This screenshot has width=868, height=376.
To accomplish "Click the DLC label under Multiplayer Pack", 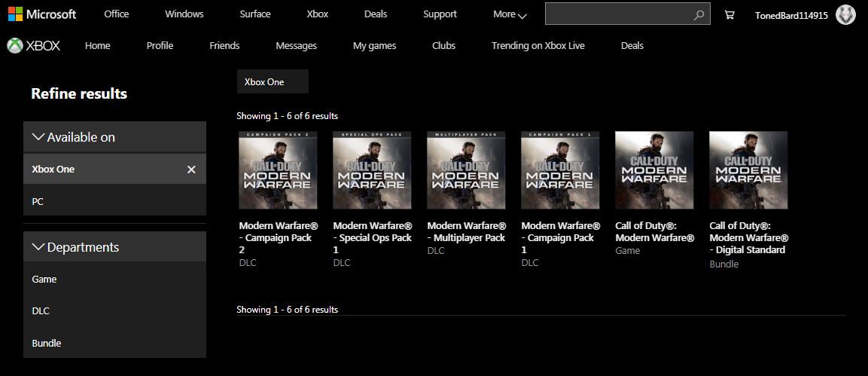I will coord(436,251).
